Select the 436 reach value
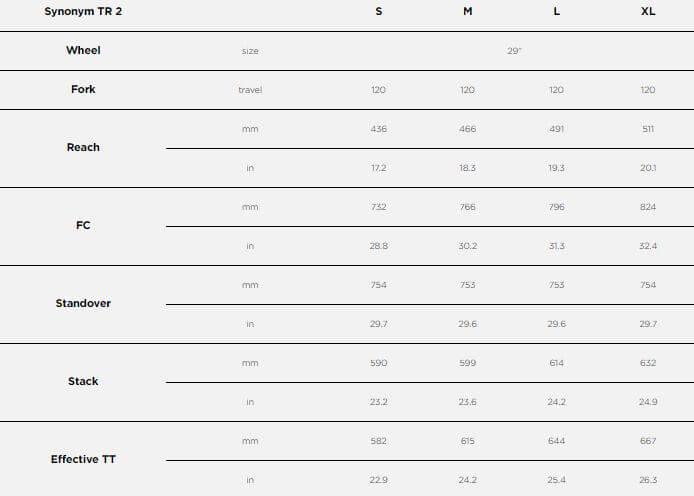 point(378,129)
